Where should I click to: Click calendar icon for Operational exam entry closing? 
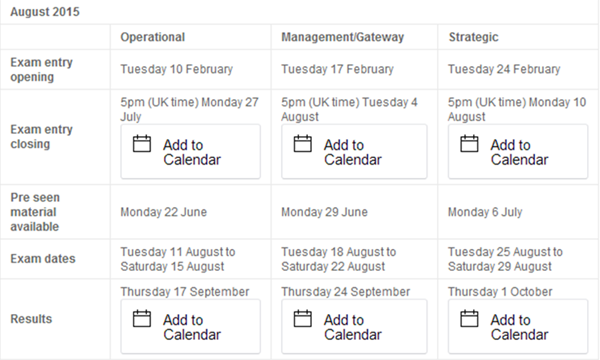pyautogui.click(x=142, y=144)
